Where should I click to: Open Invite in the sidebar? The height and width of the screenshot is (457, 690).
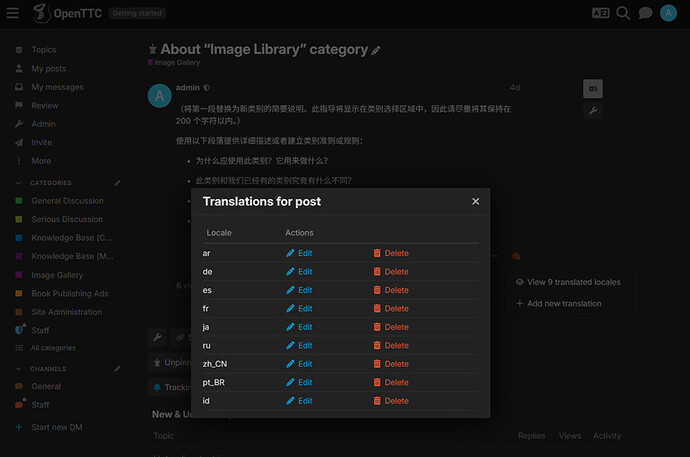pos(41,143)
